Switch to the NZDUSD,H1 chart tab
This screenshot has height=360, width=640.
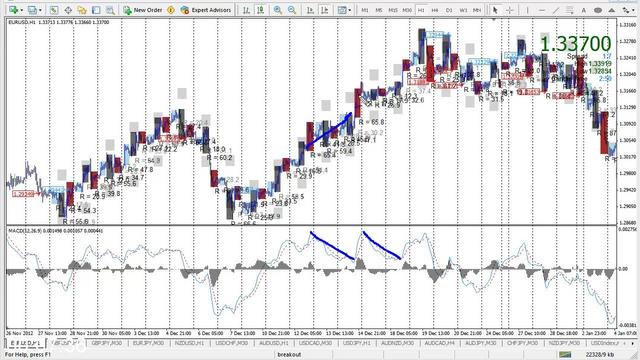[x=189, y=343]
